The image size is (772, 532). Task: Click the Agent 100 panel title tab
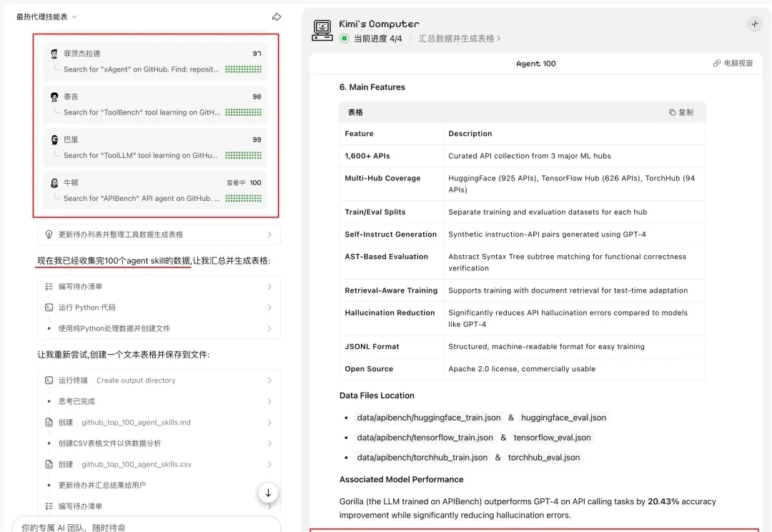coord(535,64)
